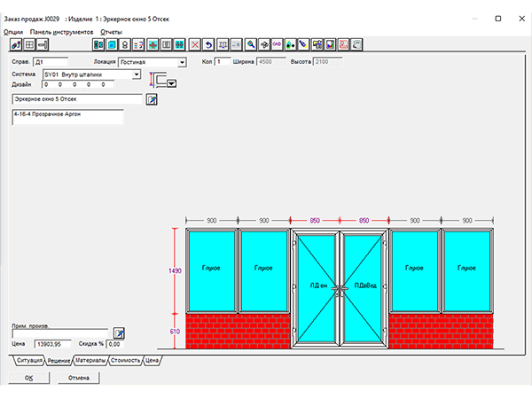Open the Система combo box list
This screenshot has width=532, height=399.
(x=136, y=75)
